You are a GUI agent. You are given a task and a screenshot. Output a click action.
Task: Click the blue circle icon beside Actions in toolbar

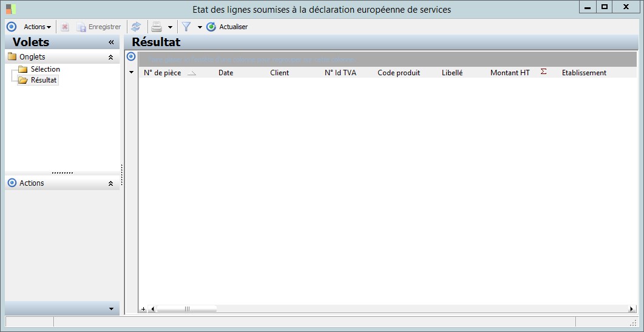tap(12, 27)
